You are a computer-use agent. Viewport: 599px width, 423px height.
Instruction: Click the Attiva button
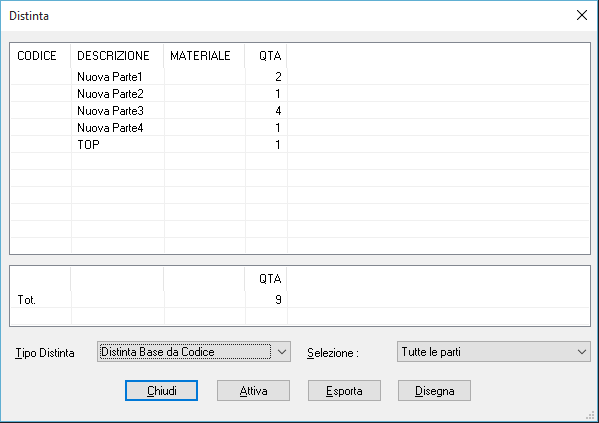pos(253,391)
